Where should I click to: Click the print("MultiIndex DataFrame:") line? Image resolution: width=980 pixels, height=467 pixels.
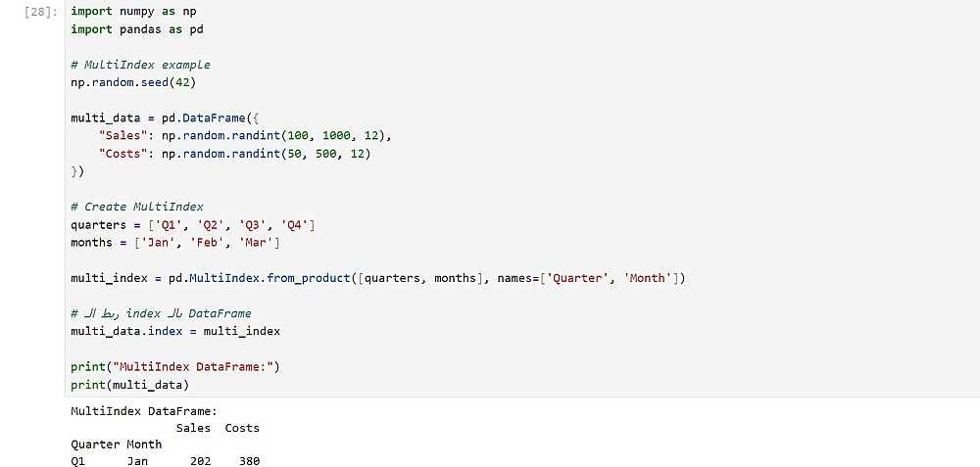point(174,367)
